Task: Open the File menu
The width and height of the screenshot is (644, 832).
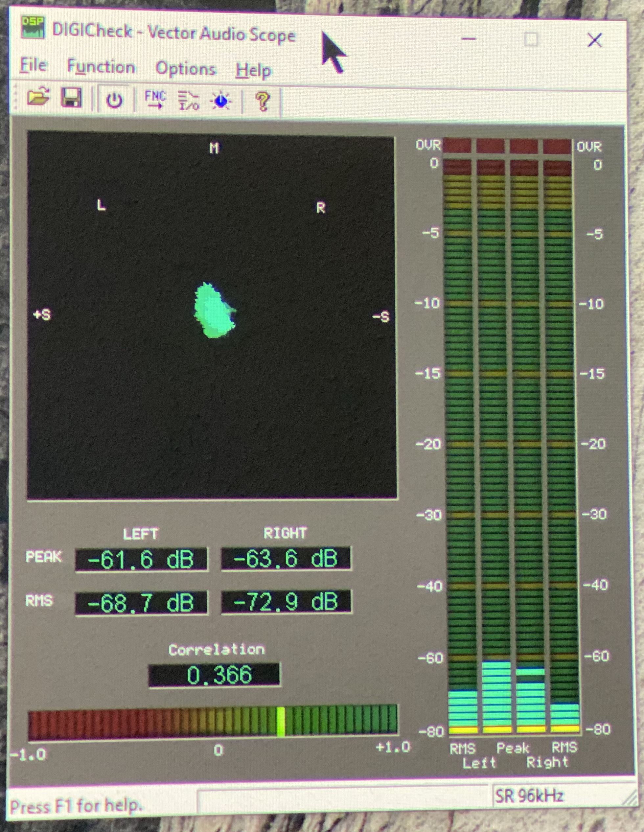Action: [33, 65]
